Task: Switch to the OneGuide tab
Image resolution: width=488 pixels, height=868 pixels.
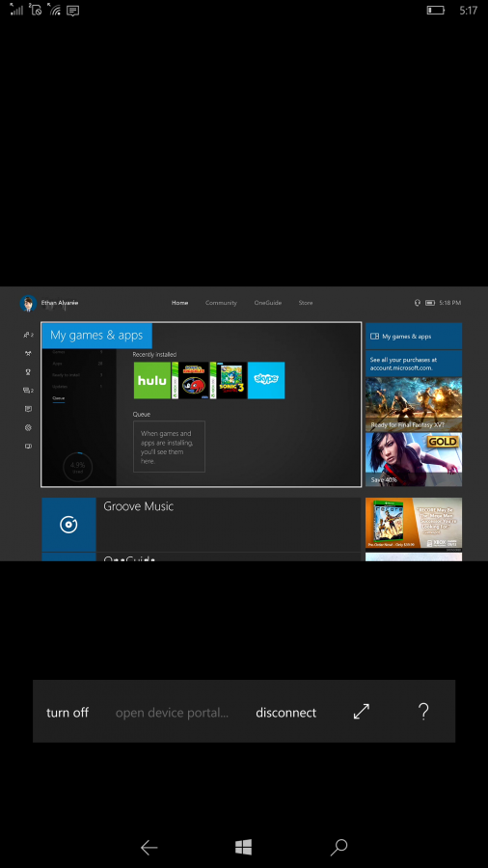Action: point(268,303)
